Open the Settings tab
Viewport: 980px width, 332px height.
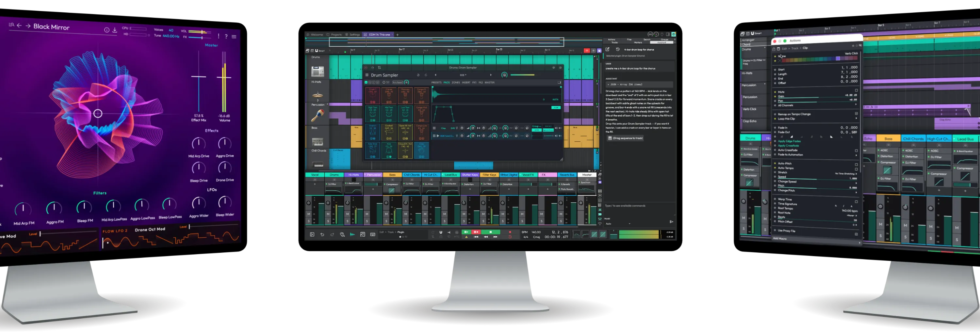(353, 35)
